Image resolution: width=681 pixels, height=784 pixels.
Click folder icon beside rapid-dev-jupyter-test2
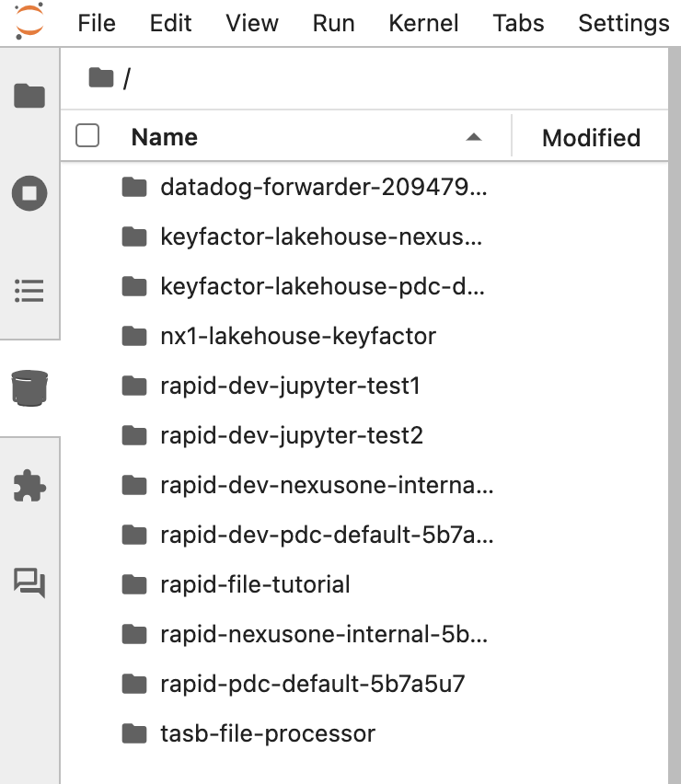click(x=134, y=435)
